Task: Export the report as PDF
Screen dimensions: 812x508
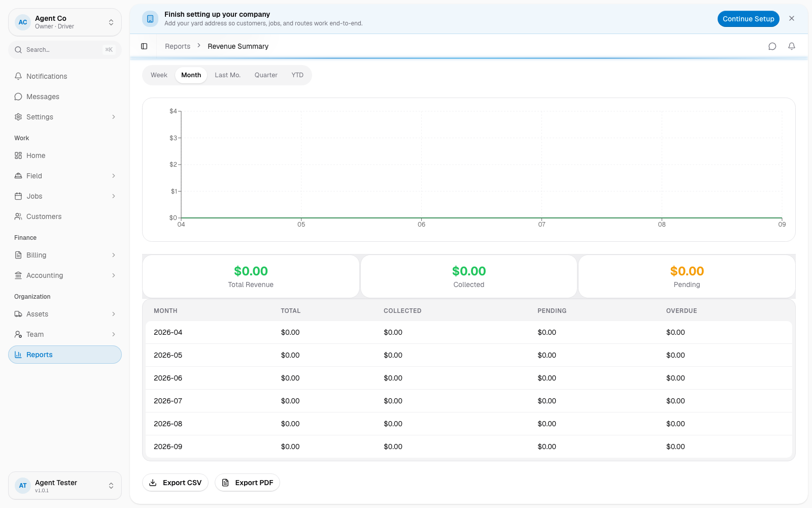Action: (x=247, y=483)
